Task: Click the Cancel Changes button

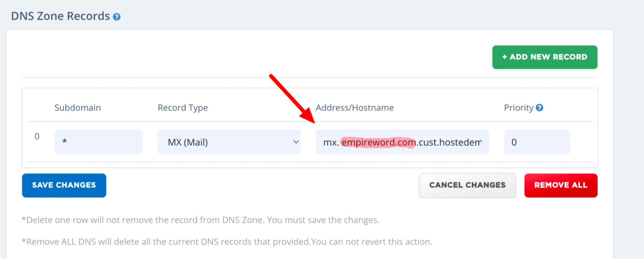Action: point(467,185)
